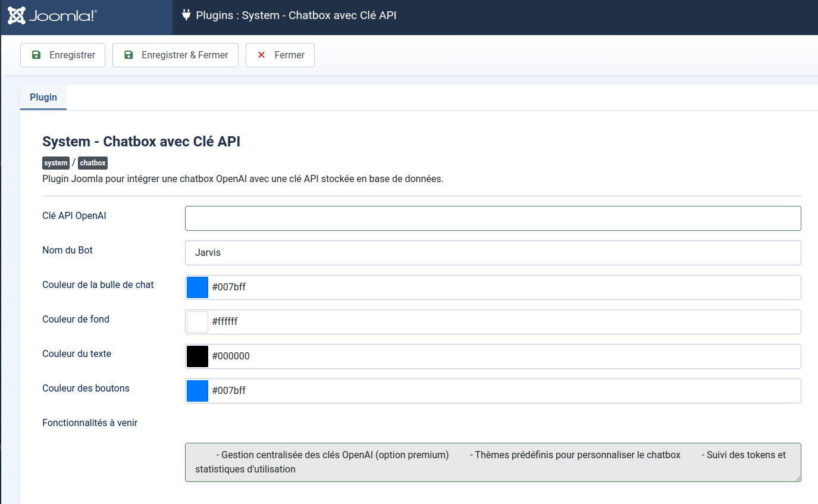Viewport: 818px width, 504px height.
Task: Click the Fonctionnalités à venir textarea
Action: coord(493,462)
